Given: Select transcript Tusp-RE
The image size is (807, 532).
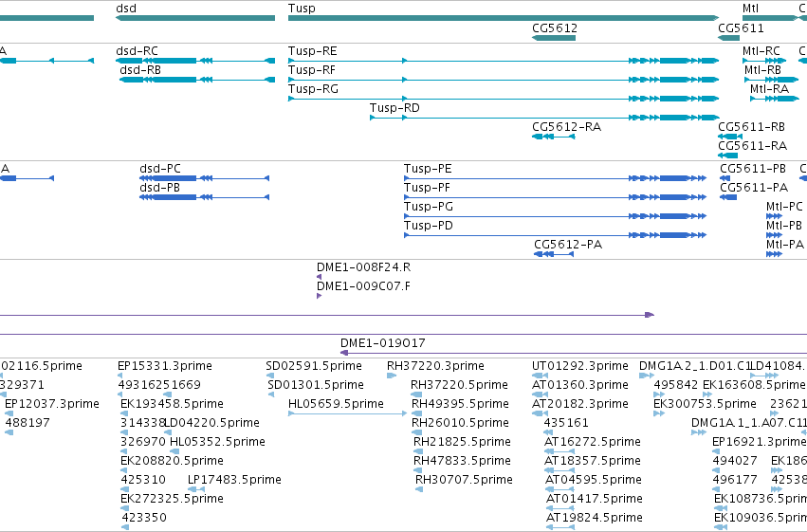Looking at the screenshot, I should click(x=504, y=61).
